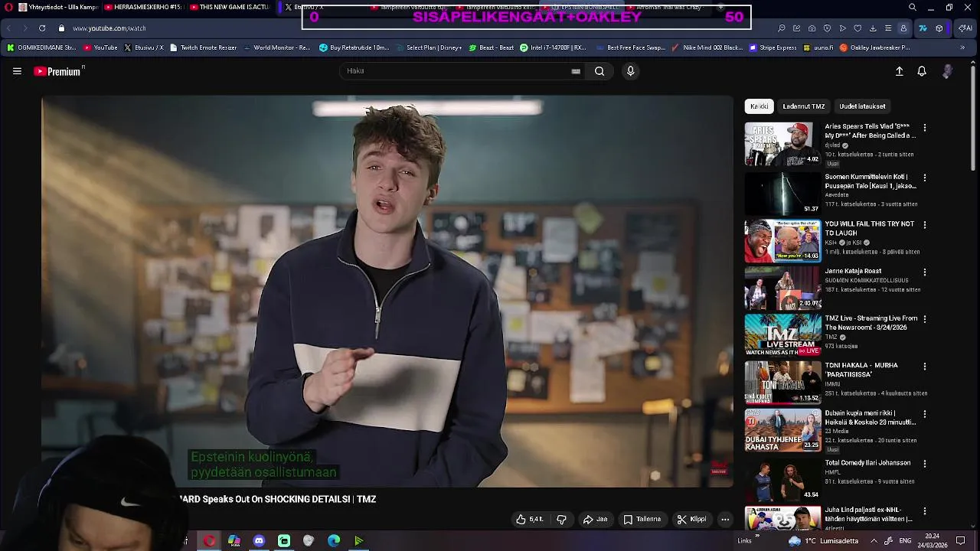This screenshot has width=980, height=551.
Task: Open options for TONI HAKALA - MURHA video
Action: click(x=924, y=367)
